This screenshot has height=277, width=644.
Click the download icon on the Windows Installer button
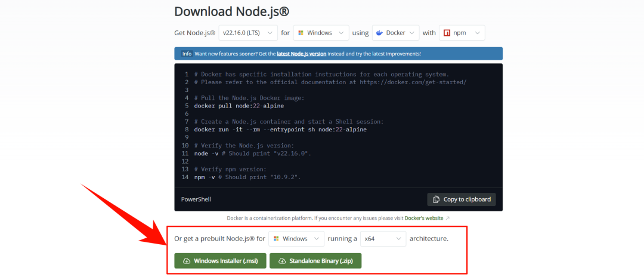(x=187, y=260)
